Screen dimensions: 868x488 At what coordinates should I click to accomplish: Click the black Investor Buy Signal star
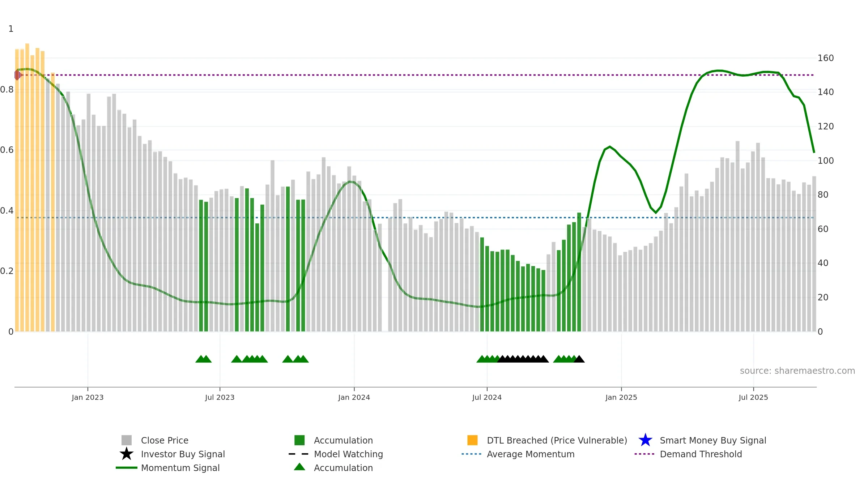pos(127,454)
